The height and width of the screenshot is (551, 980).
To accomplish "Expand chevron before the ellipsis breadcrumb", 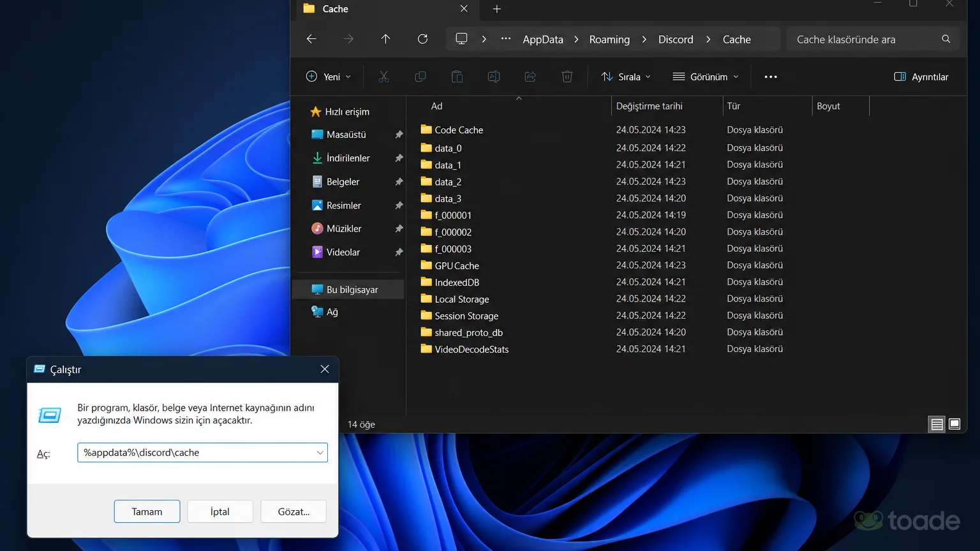I will click(484, 39).
